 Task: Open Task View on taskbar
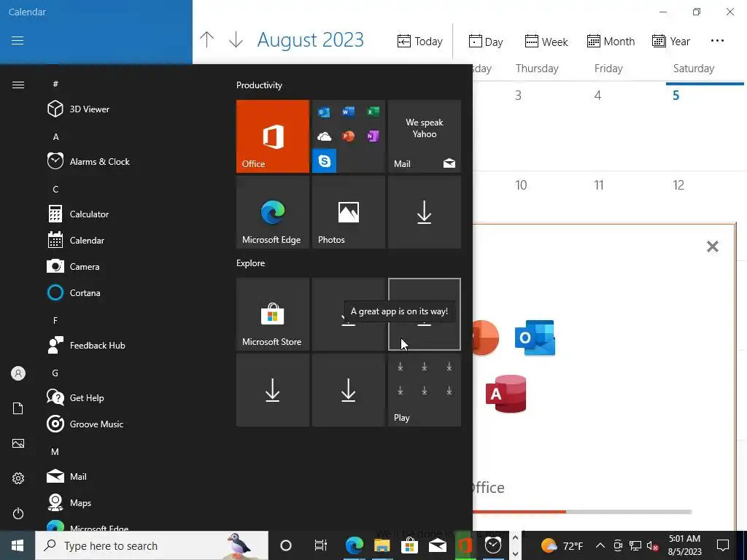(x=321, y=545)
